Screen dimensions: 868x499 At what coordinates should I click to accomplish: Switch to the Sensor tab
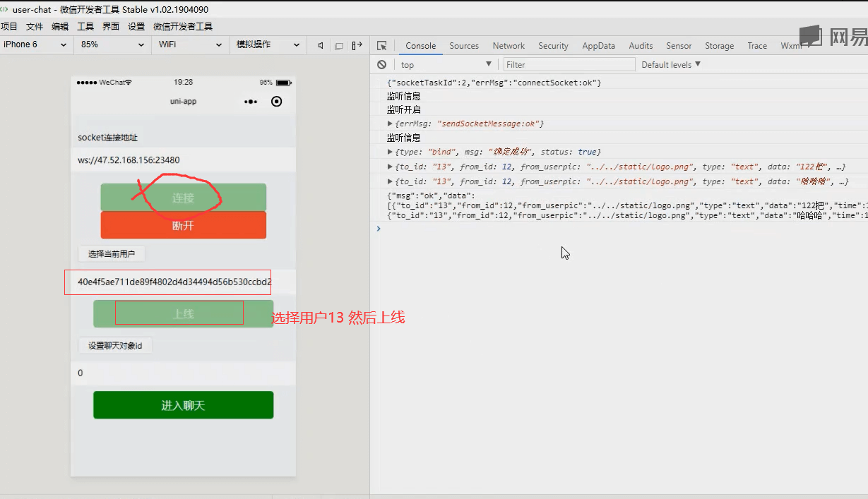pyautogui.click(x=679, y=46)
